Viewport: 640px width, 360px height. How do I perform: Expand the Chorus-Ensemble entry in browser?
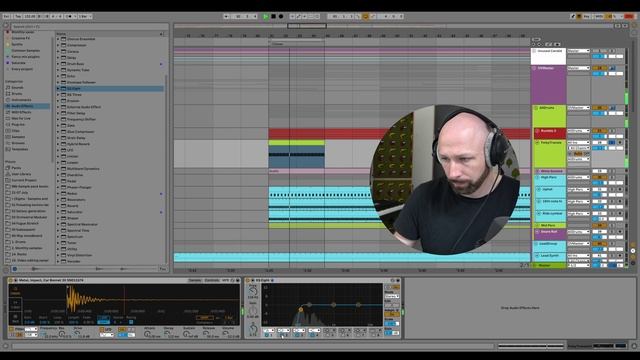[x=58, y=39]
